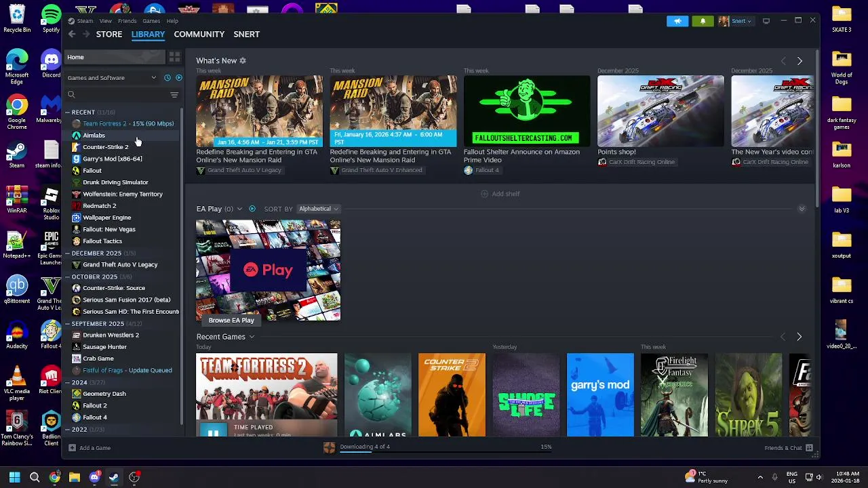Open Games and Software filter dropdown
The width and height of the screenshot is (868, 488).
[x=112, y=78]
